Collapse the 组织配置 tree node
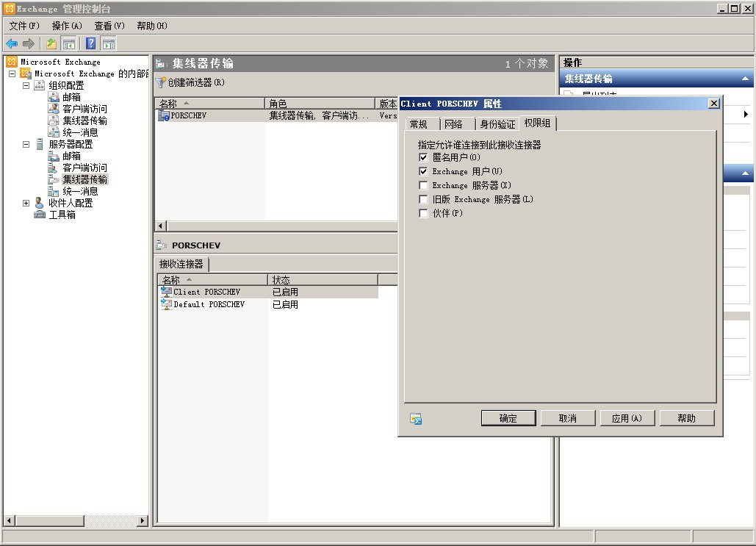Image resolution: width=756 pixels, height=546 pixels. [26, 85]
